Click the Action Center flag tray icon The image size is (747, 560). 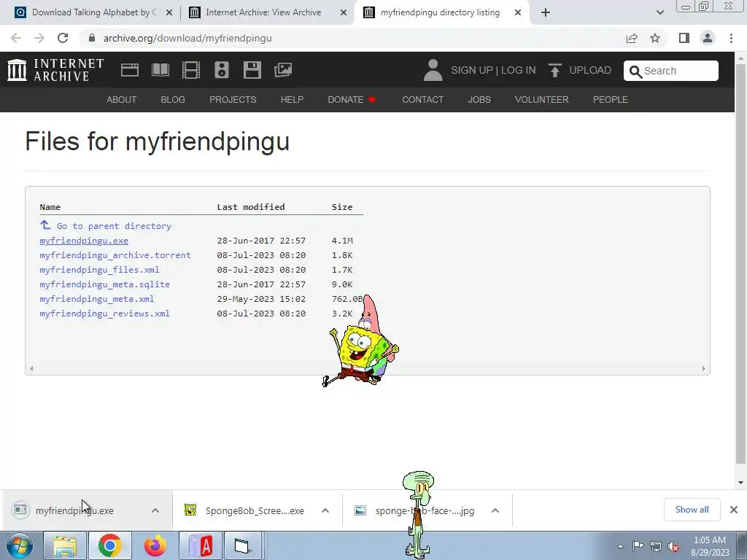(638, 546)
